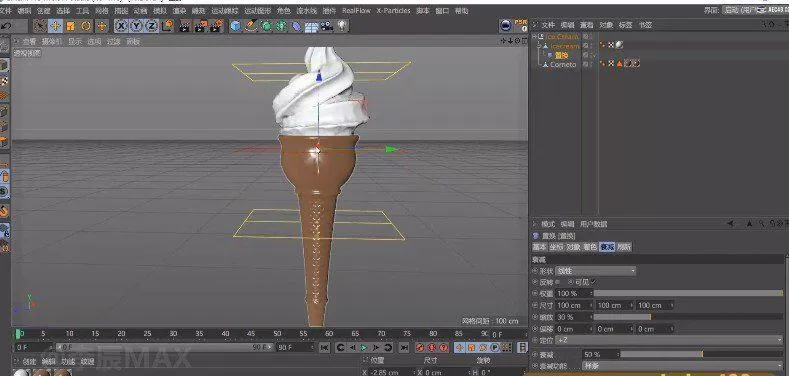
Task: Open the generators (subdivision) icon
Action: coord(266,26)
